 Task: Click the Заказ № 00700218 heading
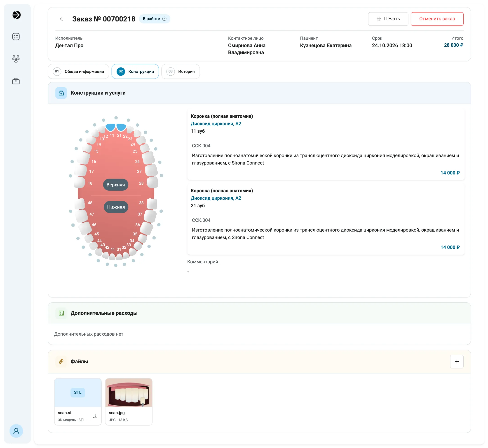tap(104, 19)
